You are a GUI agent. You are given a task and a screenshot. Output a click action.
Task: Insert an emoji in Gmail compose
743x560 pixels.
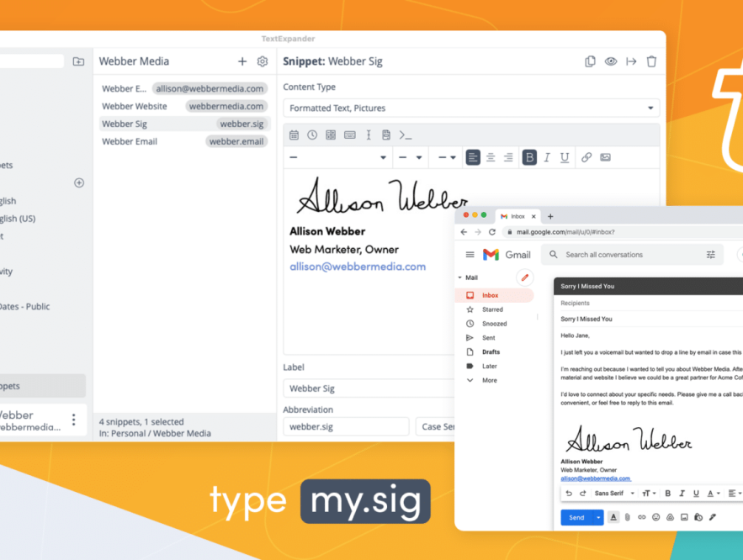point(655,517)
